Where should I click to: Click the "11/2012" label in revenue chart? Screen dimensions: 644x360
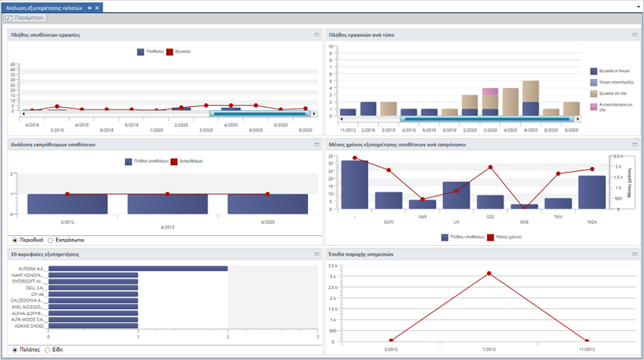point(586,350)
